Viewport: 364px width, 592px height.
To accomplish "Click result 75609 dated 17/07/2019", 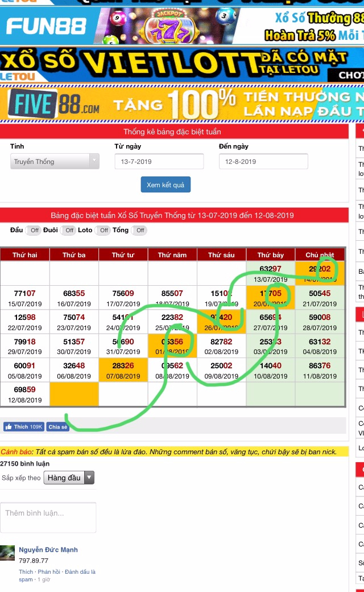I will click(123, 293).
